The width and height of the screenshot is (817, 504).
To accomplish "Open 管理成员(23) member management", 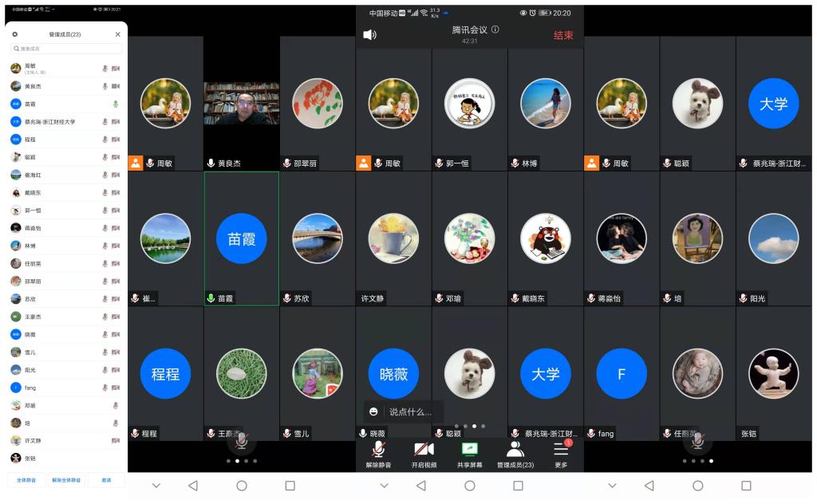I will [515, 455].
